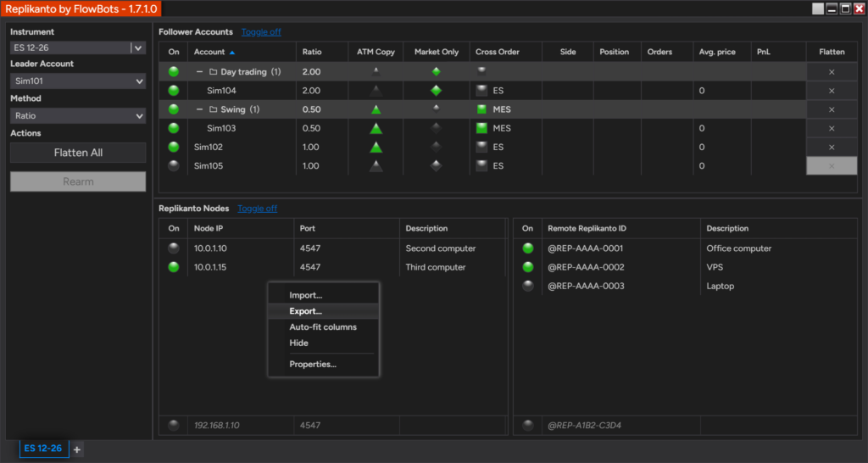Choose Import... from context menu
This screenshot has height=463, width=868.
pos(323,295)
